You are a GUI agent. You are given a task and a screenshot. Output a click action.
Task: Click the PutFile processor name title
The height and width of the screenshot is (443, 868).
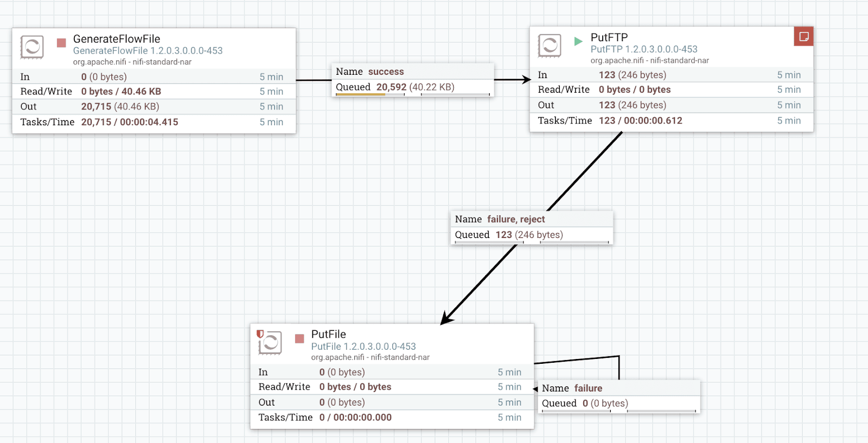pyautogui.click(x=328, y=334)
